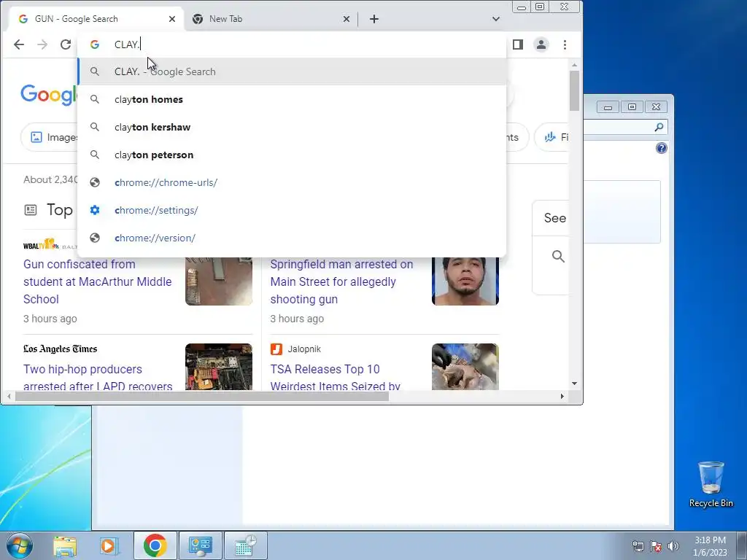Choose clayton peterson suggestion

pyautogui.click(x=292, y=155)
